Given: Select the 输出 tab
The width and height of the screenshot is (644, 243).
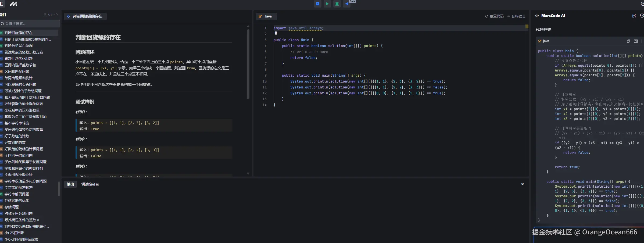Looking at the screenshot, I should tap(70, 184).
